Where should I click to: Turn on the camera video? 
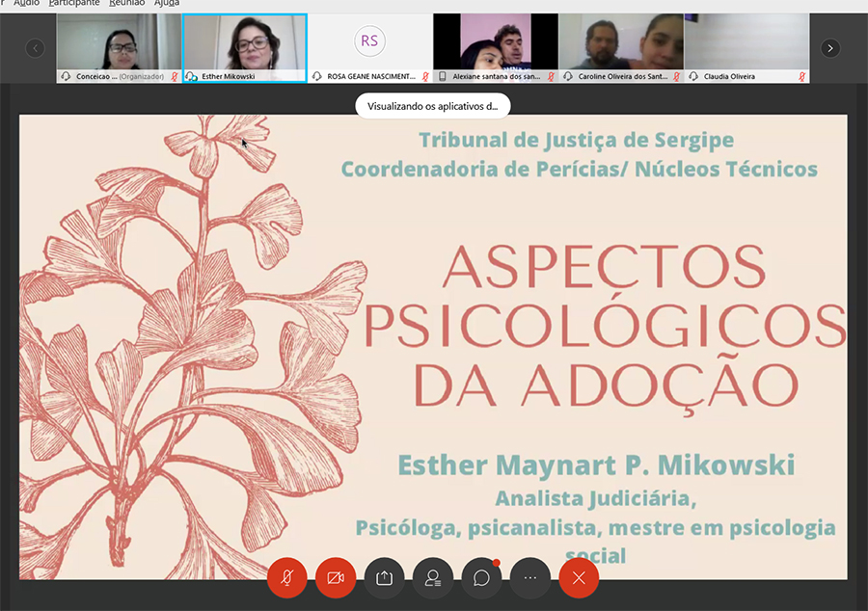coord(336,577)
